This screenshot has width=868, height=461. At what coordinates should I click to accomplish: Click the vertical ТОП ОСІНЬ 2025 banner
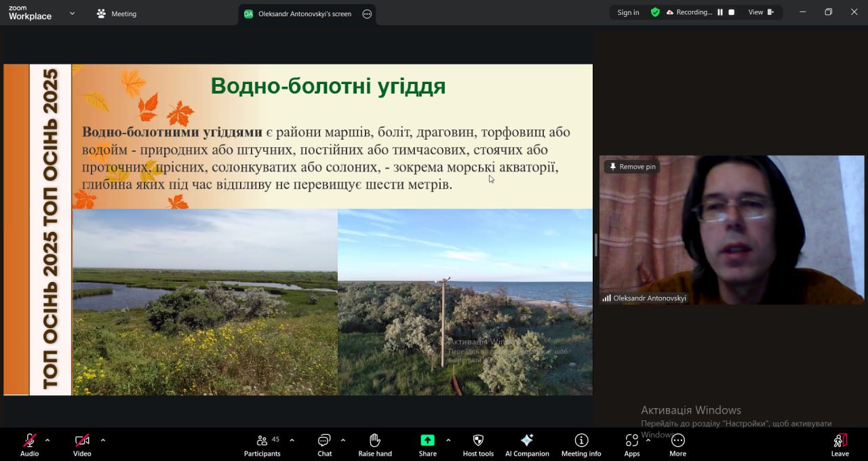[50, 230]
